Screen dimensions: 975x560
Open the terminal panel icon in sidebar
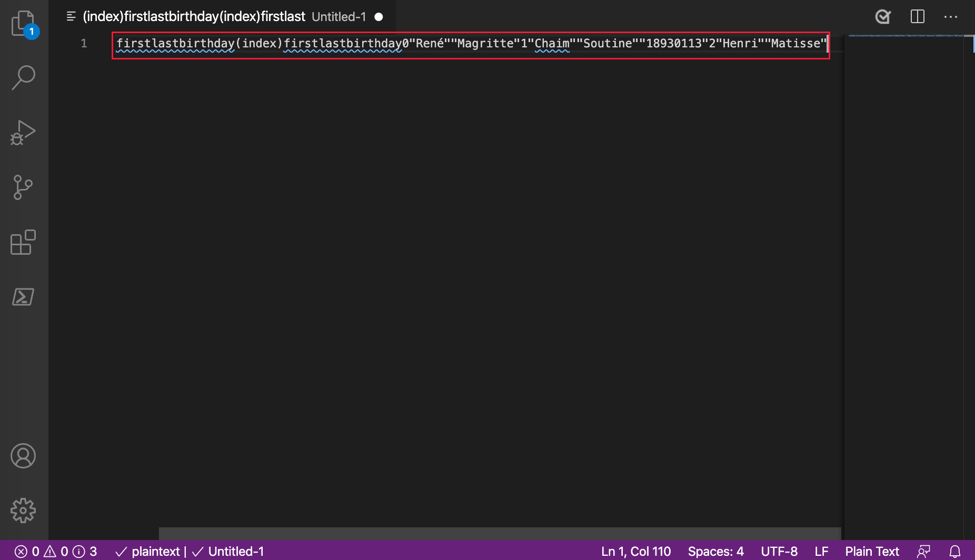(x=23, y=297)
